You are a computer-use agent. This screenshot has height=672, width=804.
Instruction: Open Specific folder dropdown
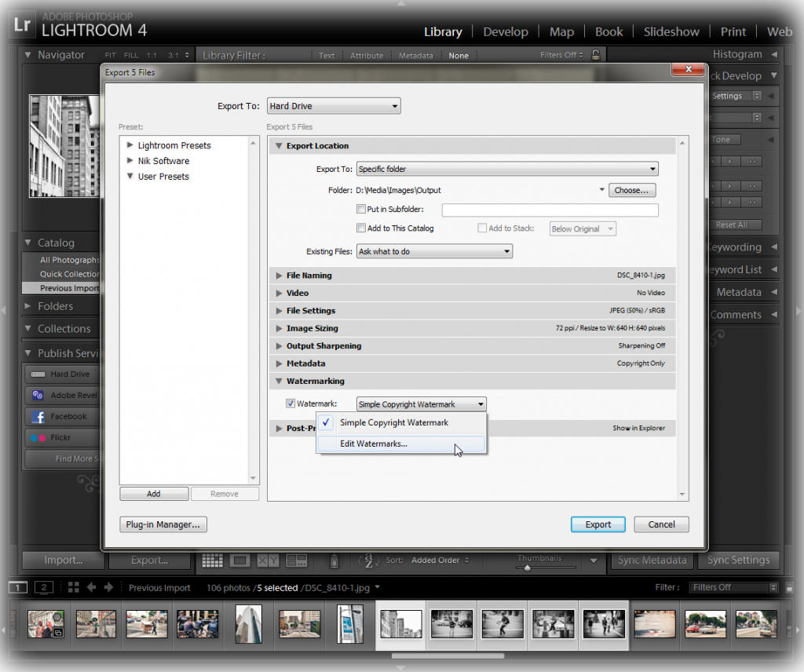[x=507, y=169]
